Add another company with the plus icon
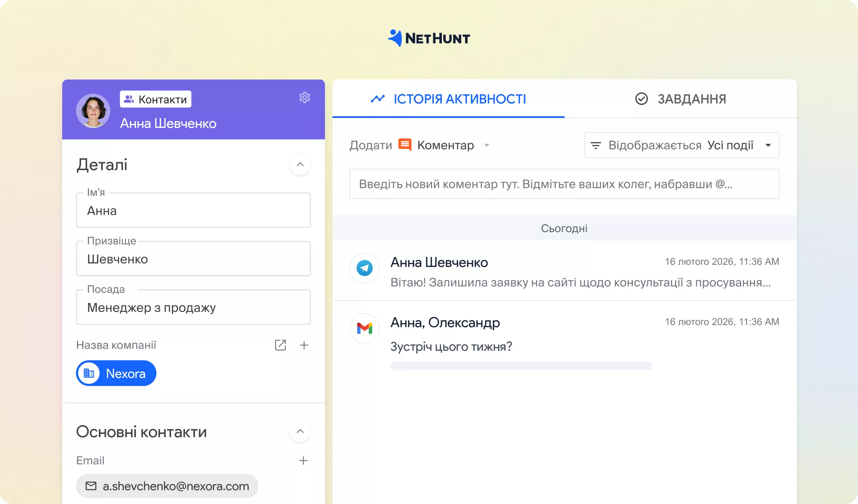The height and width of the screenshot is (504, 858). click(x=304, y=345)
